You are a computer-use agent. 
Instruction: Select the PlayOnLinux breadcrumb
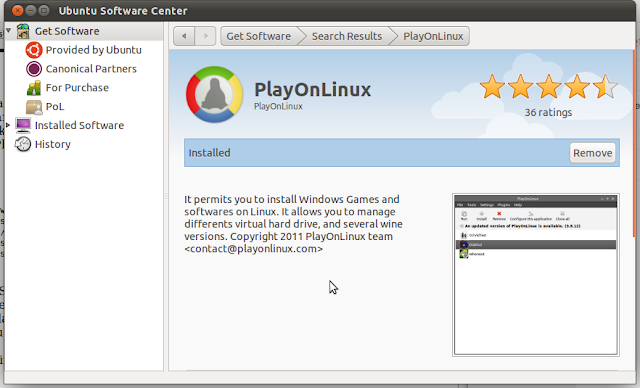[433, 36]
